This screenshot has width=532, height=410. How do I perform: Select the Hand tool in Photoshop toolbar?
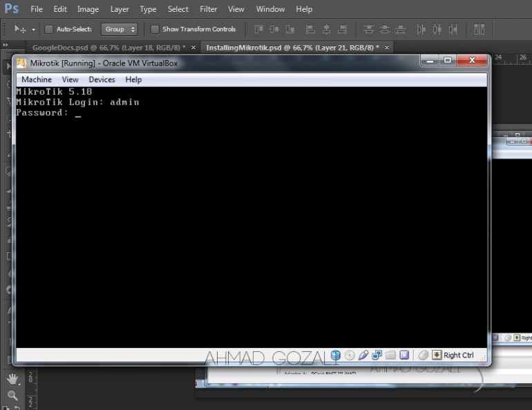12,379
